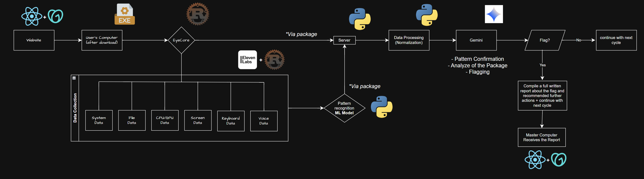Select the Keyboard Data box
This screenshot has height=179, width=644.
[x=231, y=121]
